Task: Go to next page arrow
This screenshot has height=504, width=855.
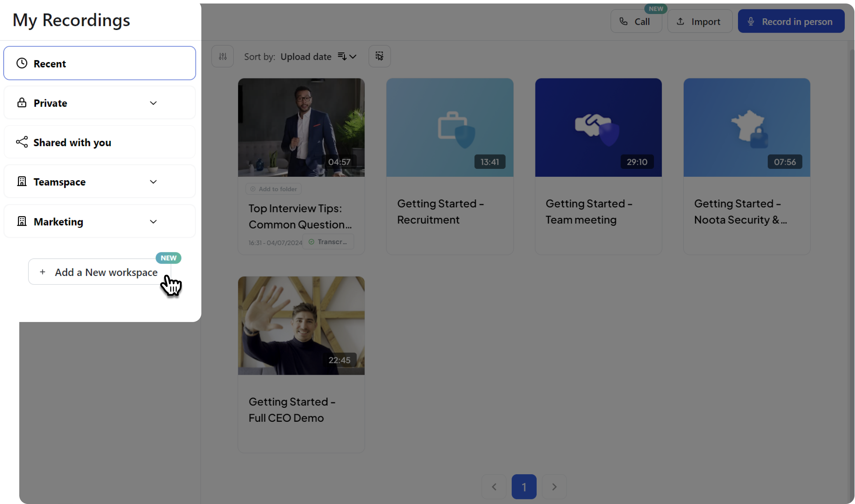Action: (x=554, y=487)
